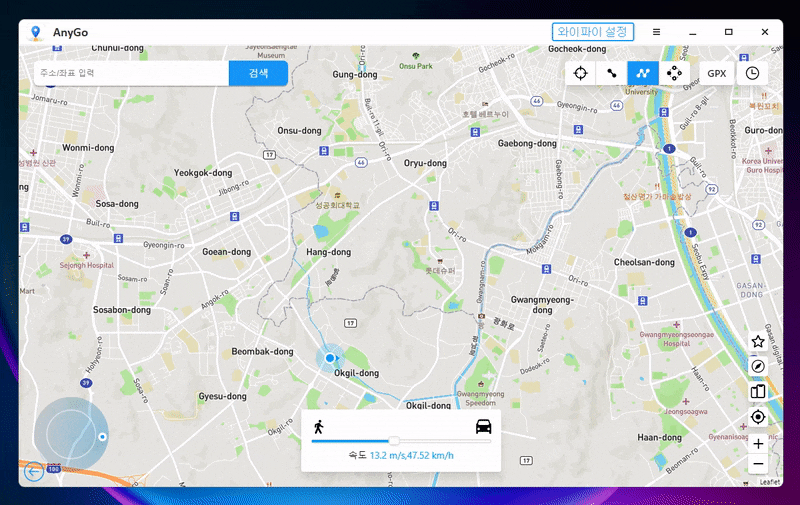Click the Haan-dong map label
Screen dimensions: 800x505
point(659,437)
